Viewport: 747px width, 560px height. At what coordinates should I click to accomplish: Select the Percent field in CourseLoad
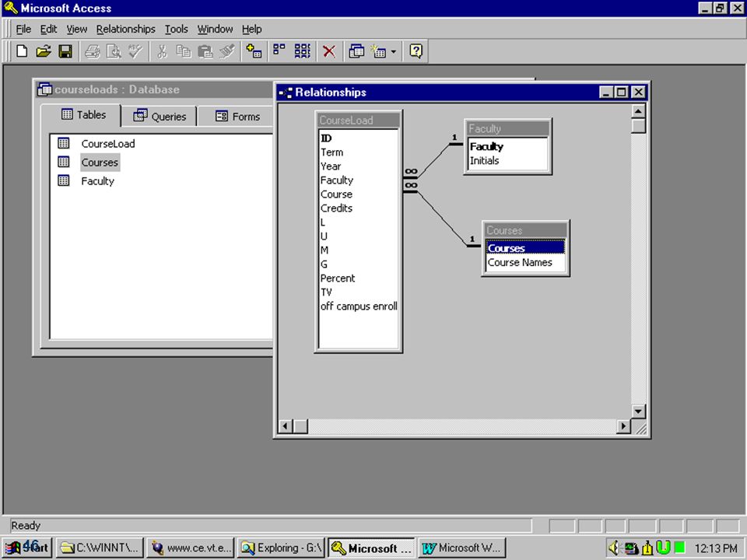point(359,278)
